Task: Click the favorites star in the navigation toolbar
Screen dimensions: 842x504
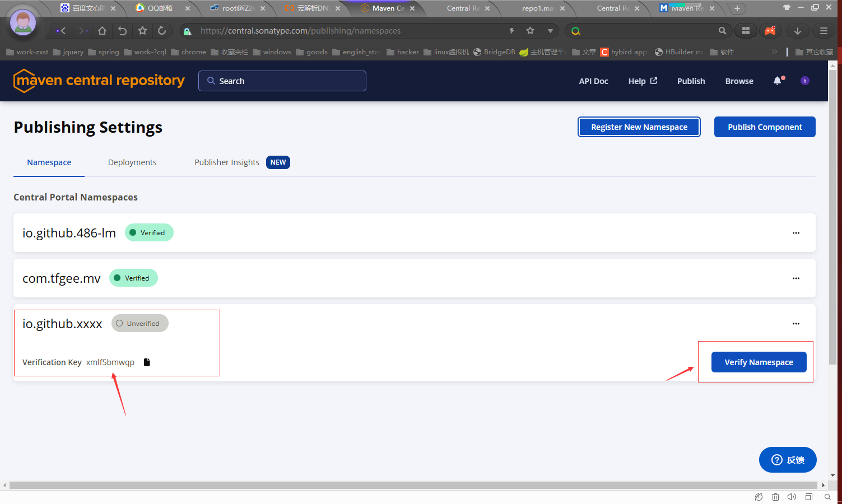Action: pyautogui.click(x=142, y=31)
